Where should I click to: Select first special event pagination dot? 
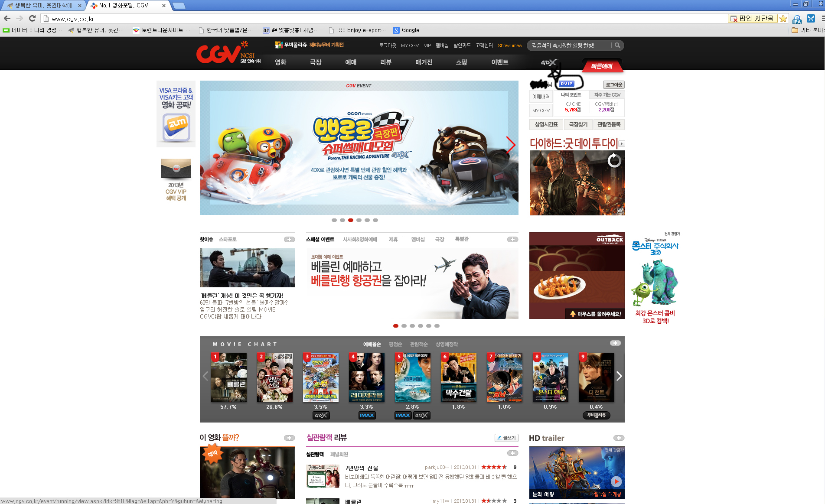point(396,326)
